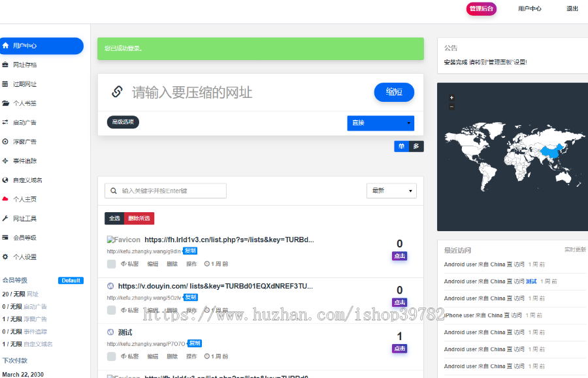Image resolution: width=588 pixels, height=378 pixels.
Task: Select checkbox for douyin.com link row
Action: click(x=111, y=310)
